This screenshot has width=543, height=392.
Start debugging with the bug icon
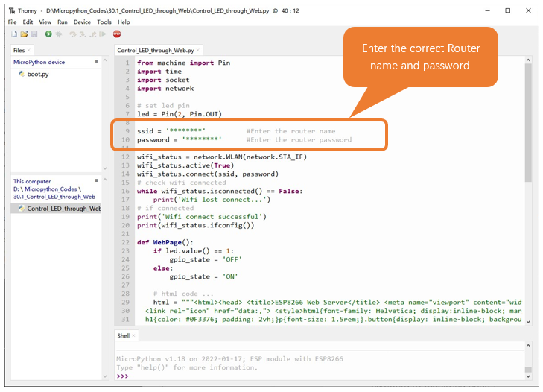(x=59, y=34)
